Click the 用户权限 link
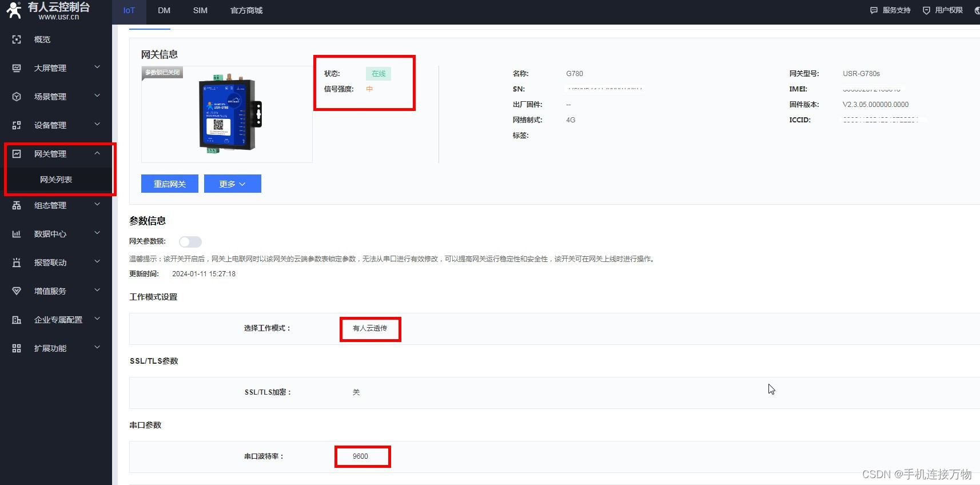 click(949, 10)
